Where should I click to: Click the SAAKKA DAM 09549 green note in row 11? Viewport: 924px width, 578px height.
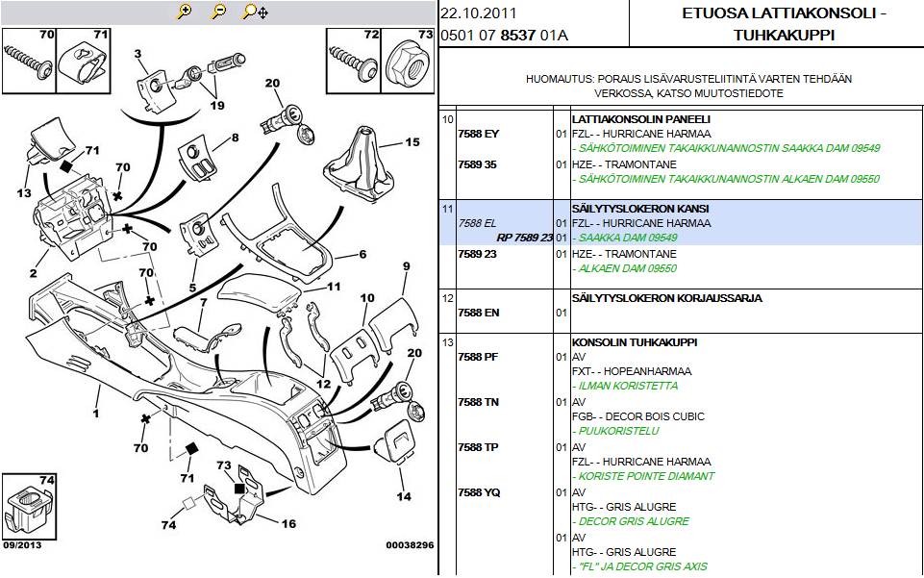(x=625, y=238)
